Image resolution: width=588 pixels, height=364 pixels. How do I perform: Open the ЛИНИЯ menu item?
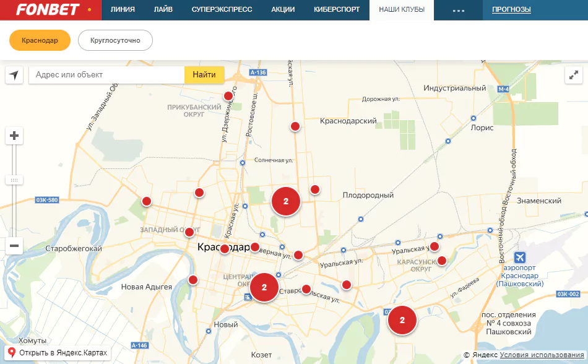123,9
